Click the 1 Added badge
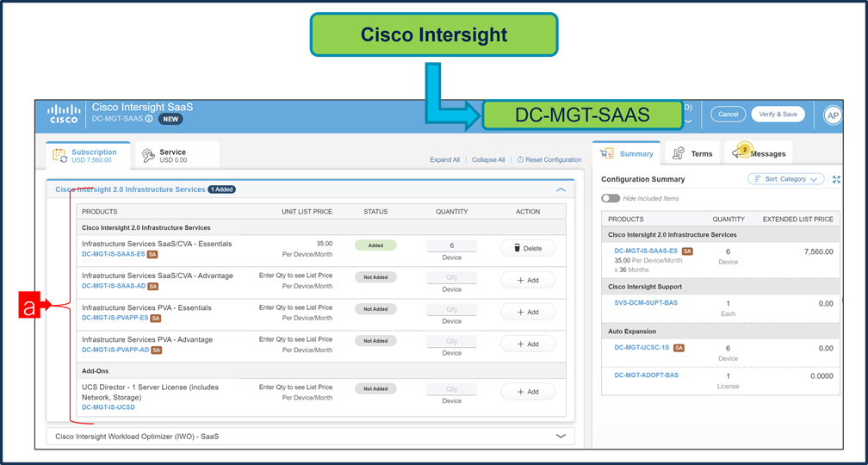The height and width of the screenshot is (465, 868). tap(222, 189)
